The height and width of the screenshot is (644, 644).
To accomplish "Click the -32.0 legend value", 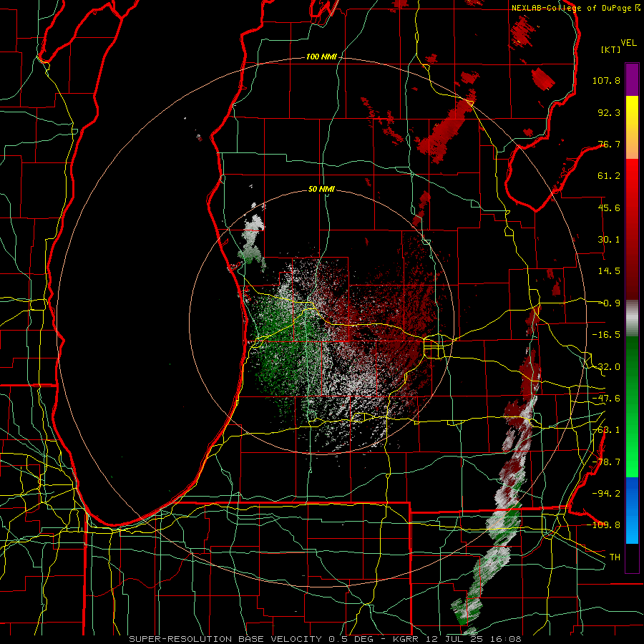I will (x=606, y=367).
